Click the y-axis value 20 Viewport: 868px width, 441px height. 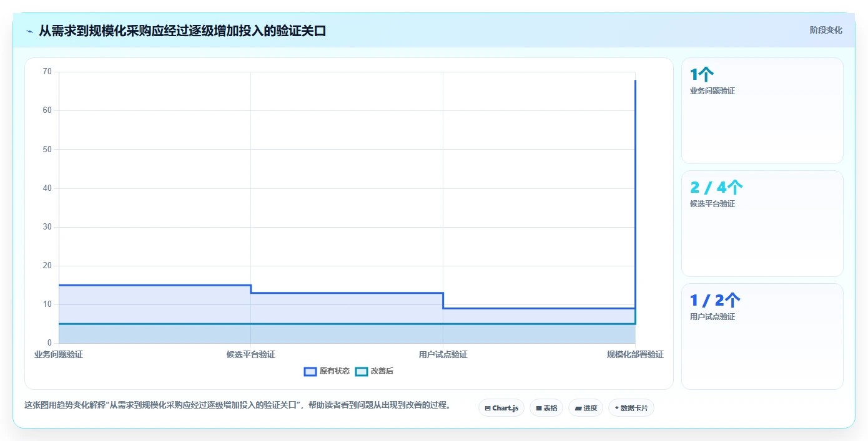47,266
